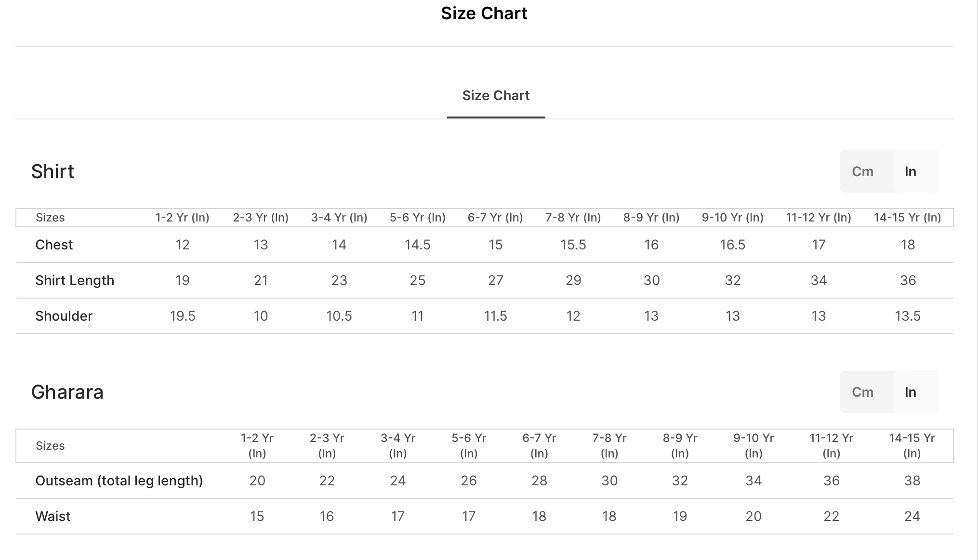Viewport: 978px width, 560px height.
Task: Select In unit for Gharara table
Action: [x=911, y=392]
